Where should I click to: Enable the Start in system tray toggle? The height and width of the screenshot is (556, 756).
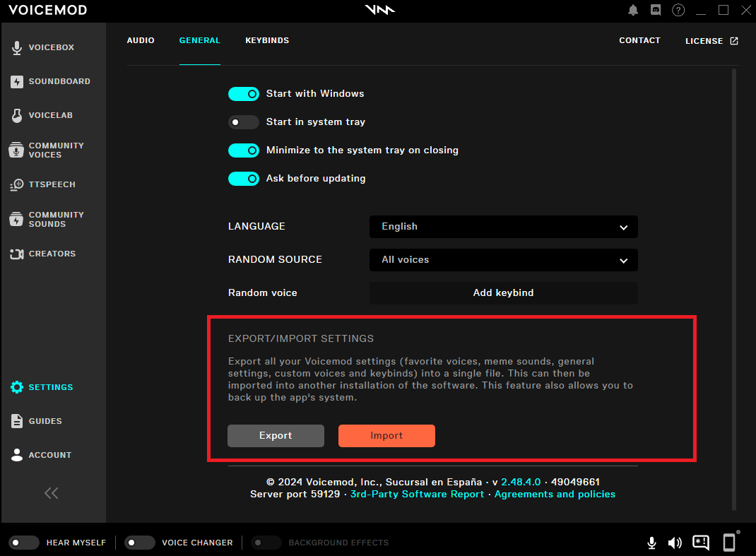(244, 122)
